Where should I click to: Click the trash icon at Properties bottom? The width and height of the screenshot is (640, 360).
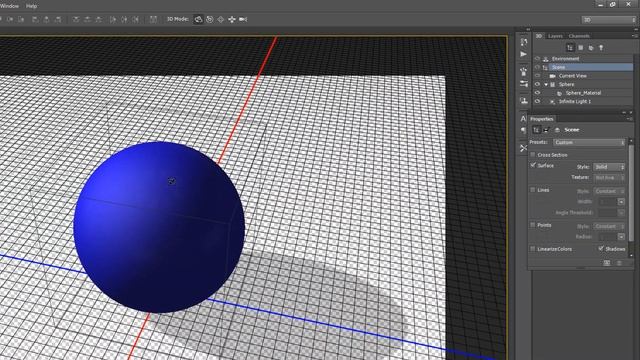620,263
